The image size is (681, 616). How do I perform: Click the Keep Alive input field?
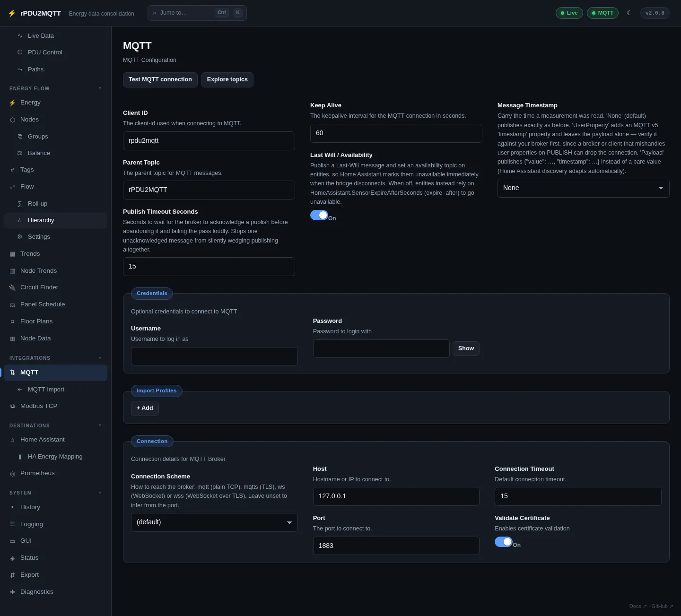click(396, 133)
